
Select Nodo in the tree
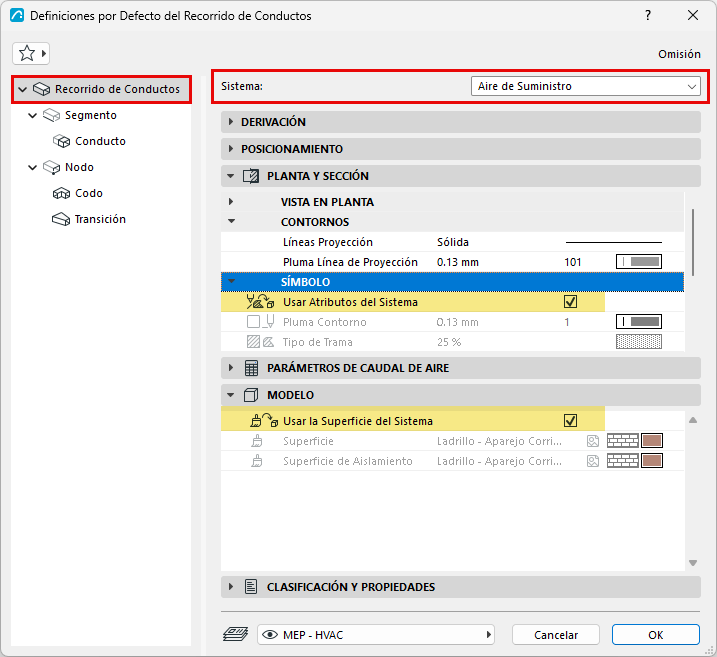click(x=79, y=167)
